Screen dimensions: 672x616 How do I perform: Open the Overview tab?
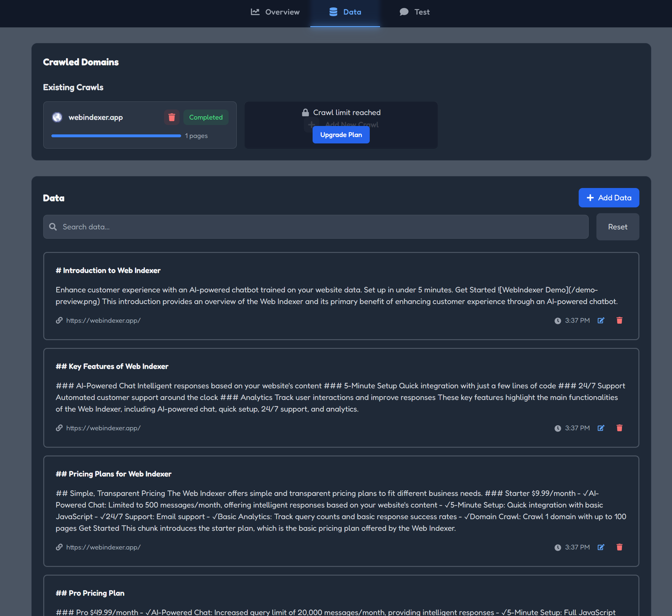click(275, 12)
